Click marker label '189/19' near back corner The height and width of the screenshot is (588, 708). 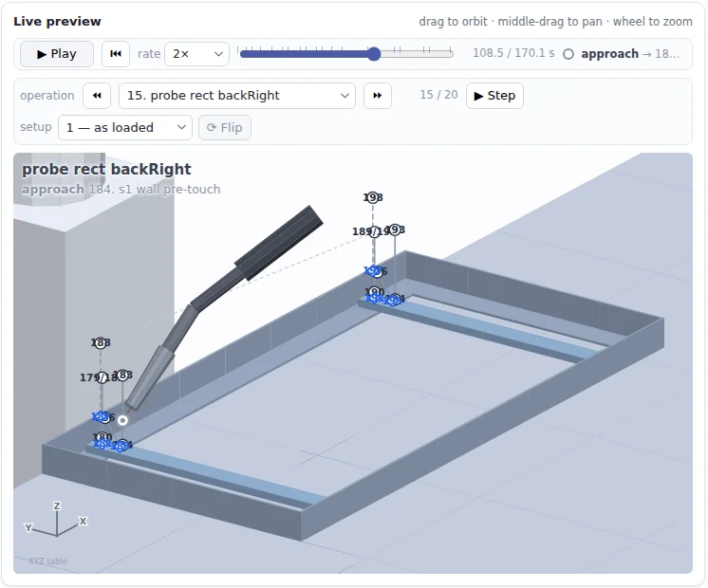click(371, 231)
